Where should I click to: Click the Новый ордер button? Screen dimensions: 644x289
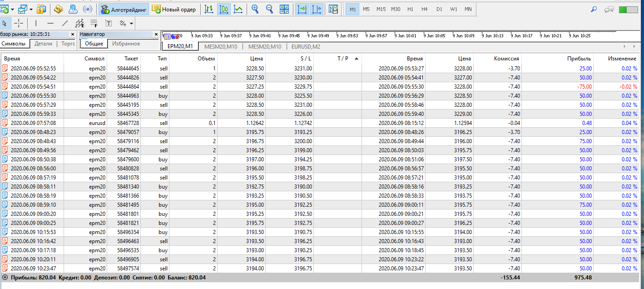click(174, 9)
